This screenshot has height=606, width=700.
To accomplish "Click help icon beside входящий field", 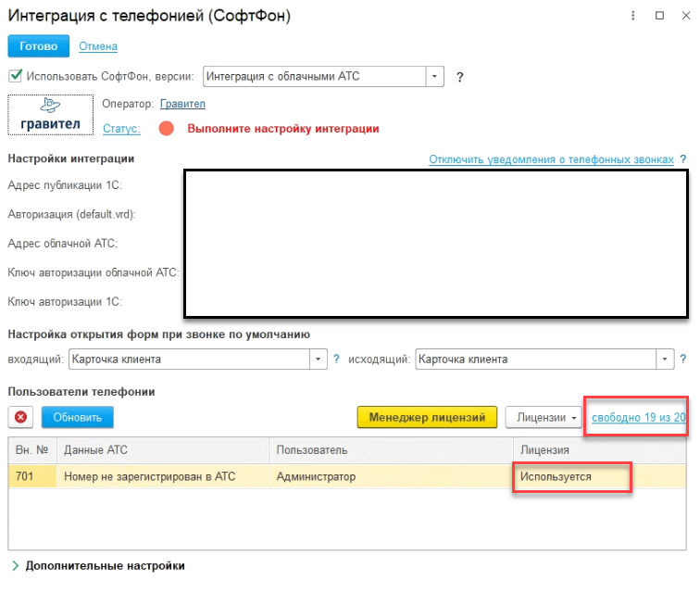I will click(337, 360).
